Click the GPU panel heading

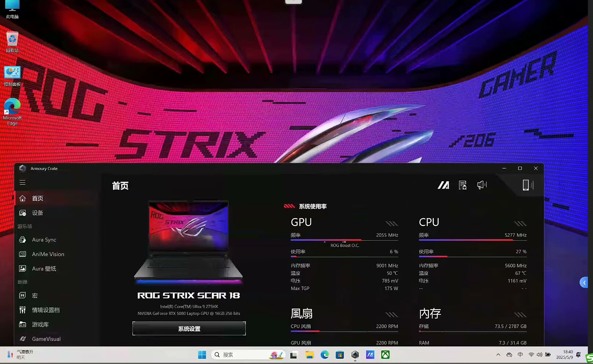[301, 222]
